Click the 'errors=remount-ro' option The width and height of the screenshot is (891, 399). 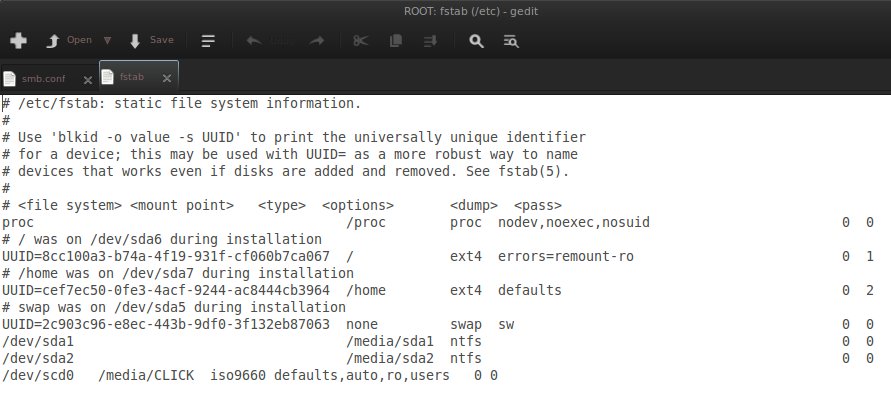[x=566, y=256]
